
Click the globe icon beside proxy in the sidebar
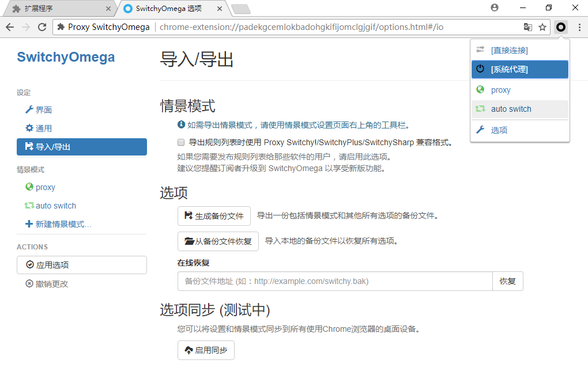pyautogui.click(x=29, y=187)
